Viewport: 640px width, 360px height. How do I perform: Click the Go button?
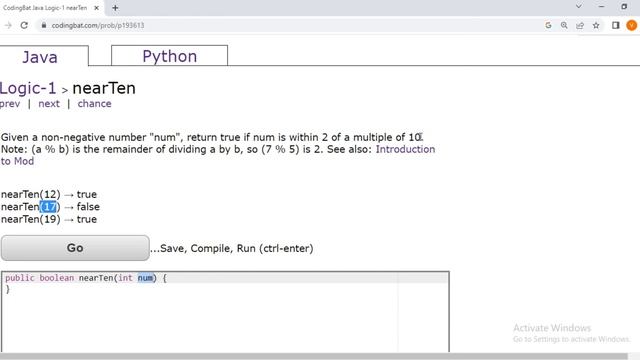75,248
